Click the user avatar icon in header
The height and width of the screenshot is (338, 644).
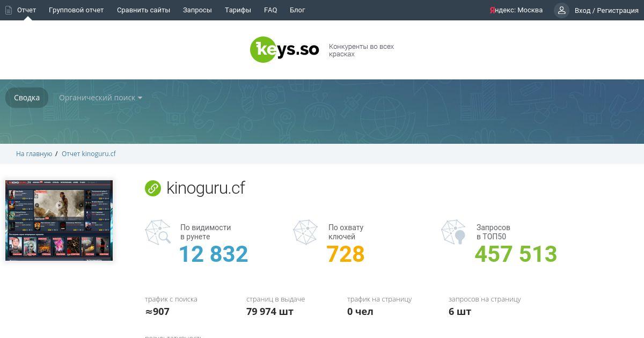(x=561, y=10)
